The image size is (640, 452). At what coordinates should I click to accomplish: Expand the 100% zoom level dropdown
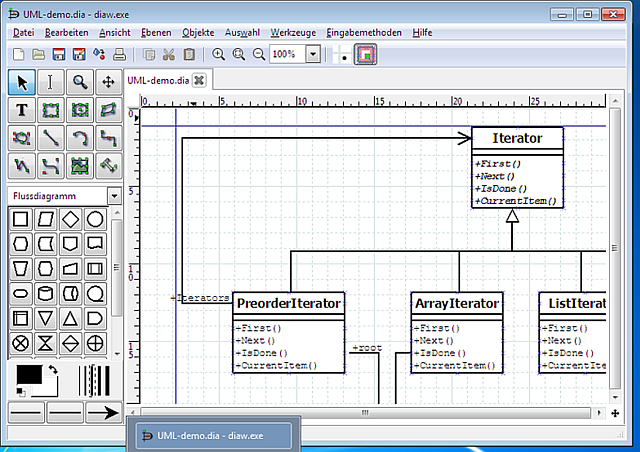[x=313, y=54]
